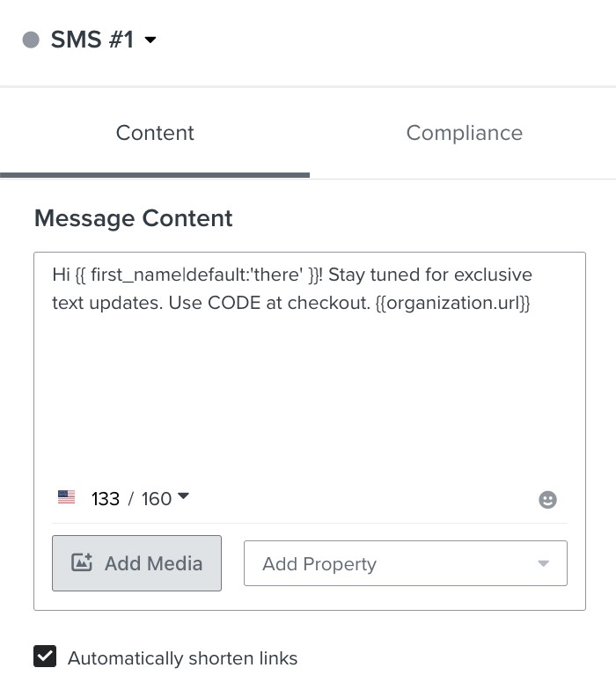Expand the character count dropdown arrow
This screenshot has height=690, width=616.
pyautogui.click(x=183, y=496)
